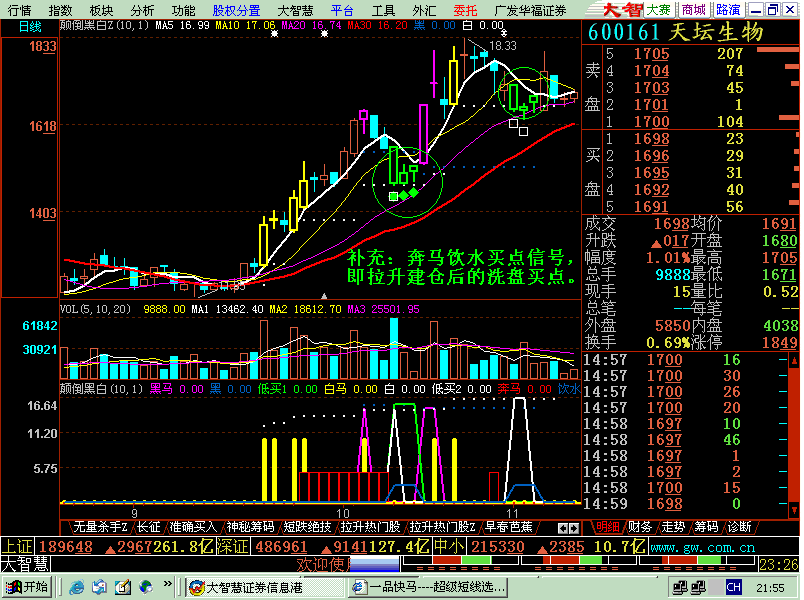This screenshot has width=804, height=600.
Task: Switch to the 拉升热门股 indicator tab
Action: pos(370,527)
